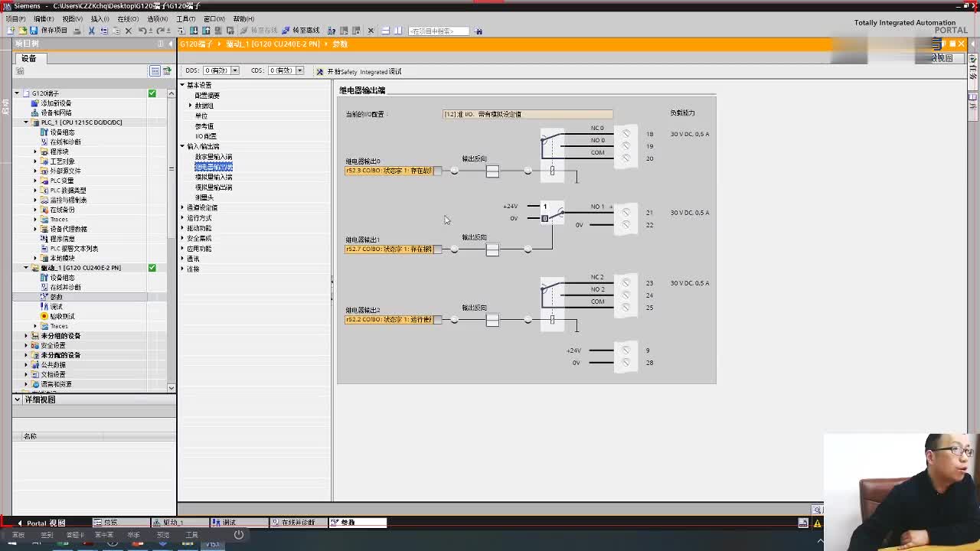980x551 pixels.
Task: Go online with 转至在线
Action: tap(260, 31)
